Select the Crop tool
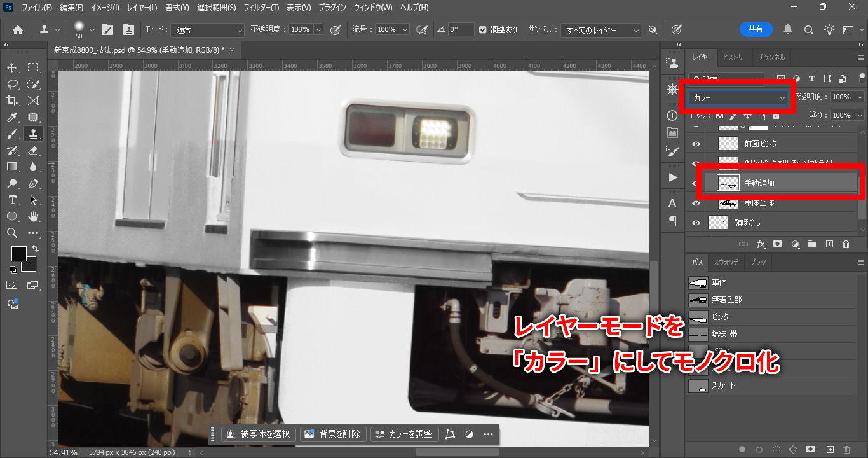 coord(12,101)
